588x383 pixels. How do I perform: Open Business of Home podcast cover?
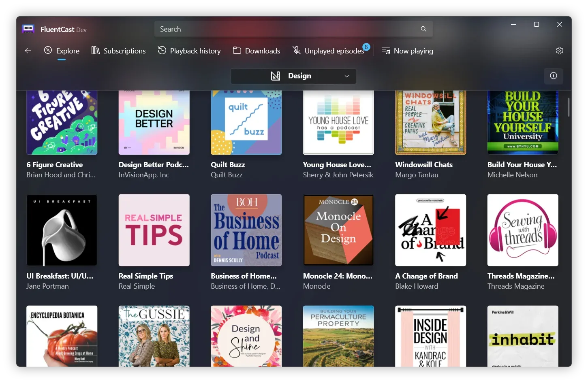pyautogui.click(x=246, y=230)
